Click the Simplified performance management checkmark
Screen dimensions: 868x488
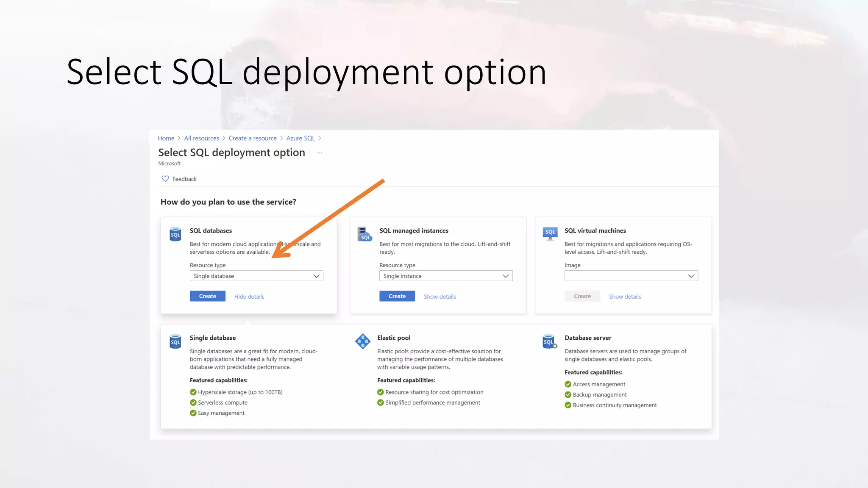pos(381,402)
